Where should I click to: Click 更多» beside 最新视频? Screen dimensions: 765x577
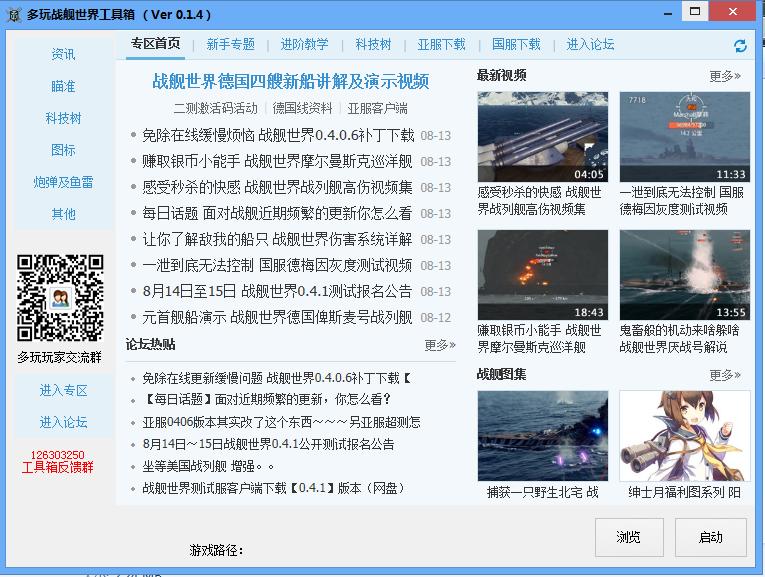[x=725, y=76]
